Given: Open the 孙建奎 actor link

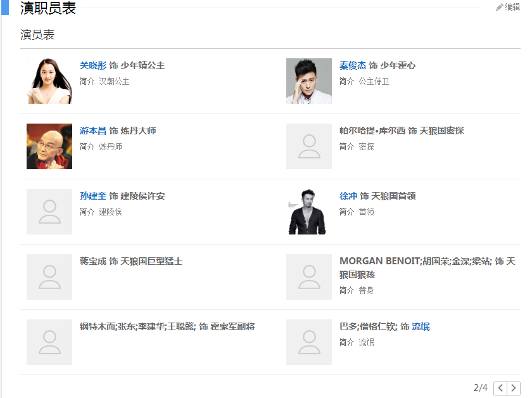Looking at the screenshot, I should pyautogui.click(x=93, y=196).
